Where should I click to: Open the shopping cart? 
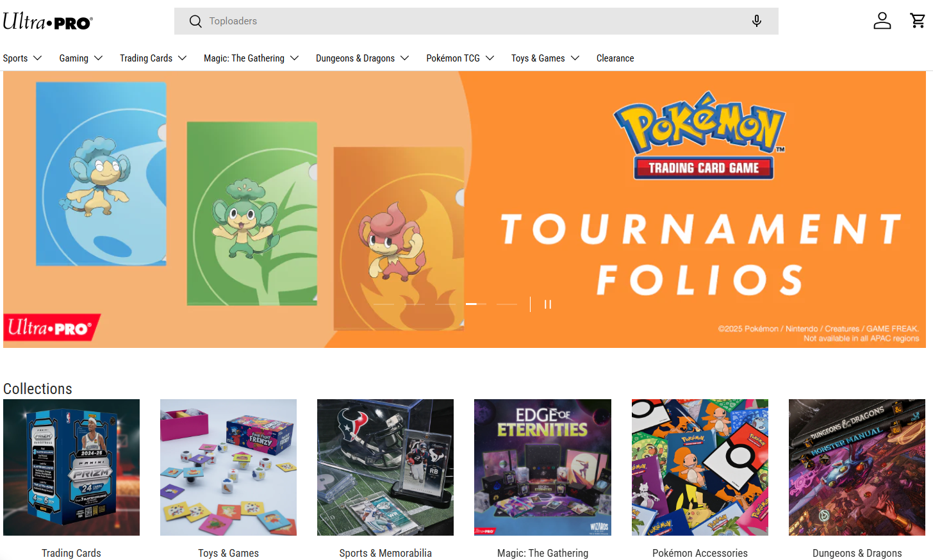(917, 21)
